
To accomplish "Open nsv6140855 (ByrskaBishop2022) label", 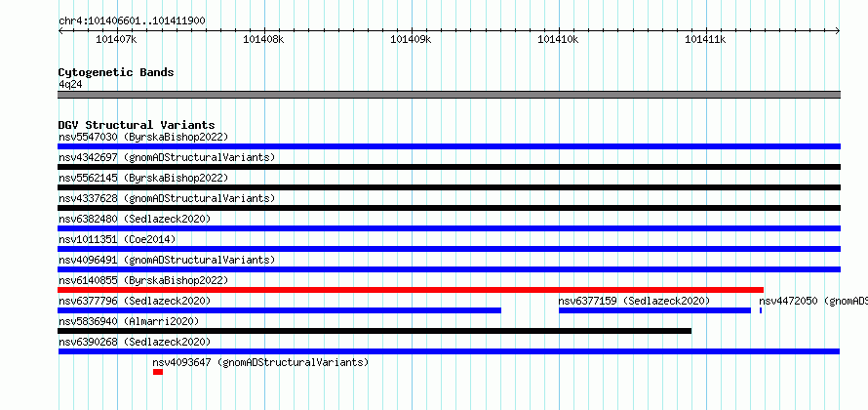I will (x=142, y=280).
